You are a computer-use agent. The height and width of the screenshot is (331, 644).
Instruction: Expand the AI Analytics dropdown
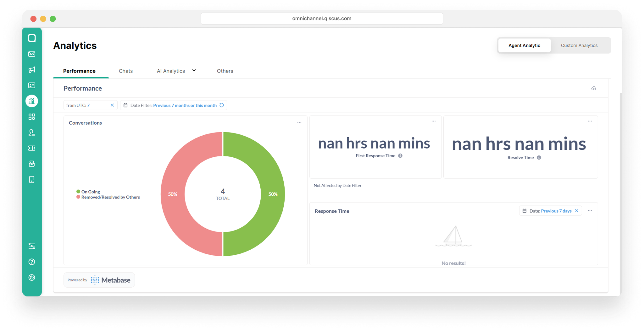(176, 71)
